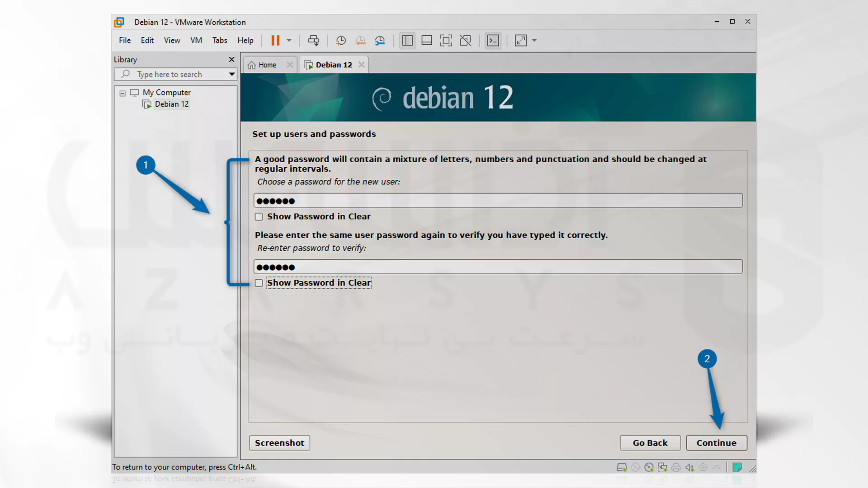Click the Go Back button
The height and width of the screenshot is (488, 868).
coord(650,443)
